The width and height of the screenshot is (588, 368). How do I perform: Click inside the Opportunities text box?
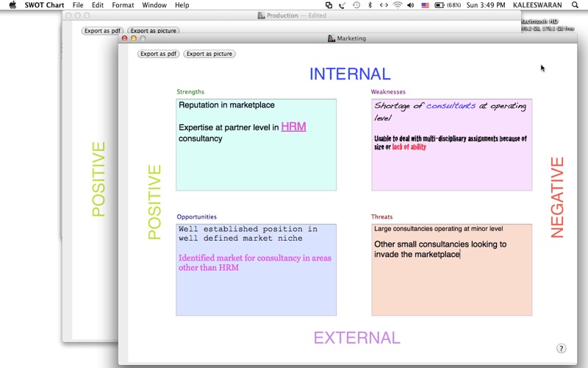(256, 269)
